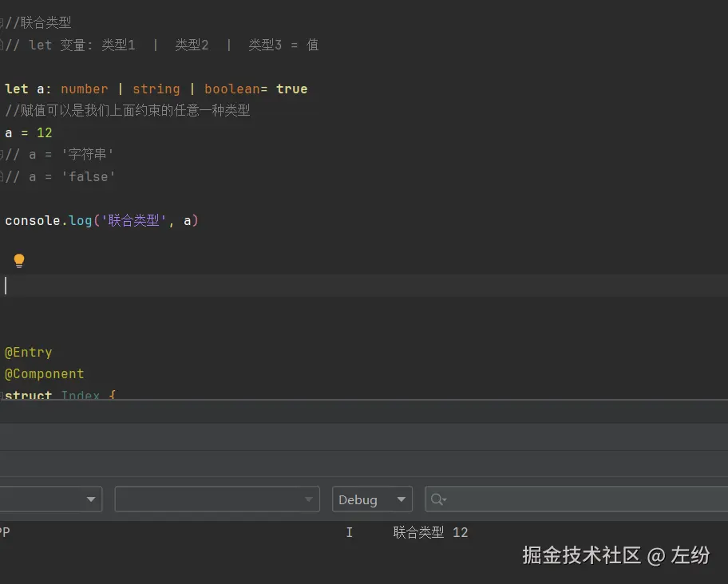Click the value 12 in 'a = 12'
Screen dimensions: 728x584
[x=45, y=132]
